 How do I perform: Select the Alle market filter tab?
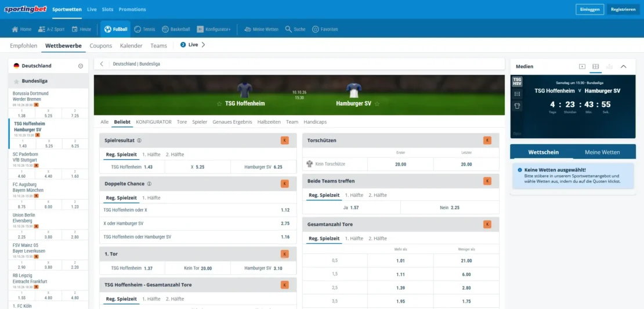point(104,122)
